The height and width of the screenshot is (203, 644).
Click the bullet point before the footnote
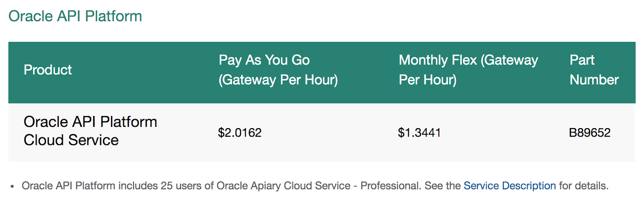tap(12, 186)
